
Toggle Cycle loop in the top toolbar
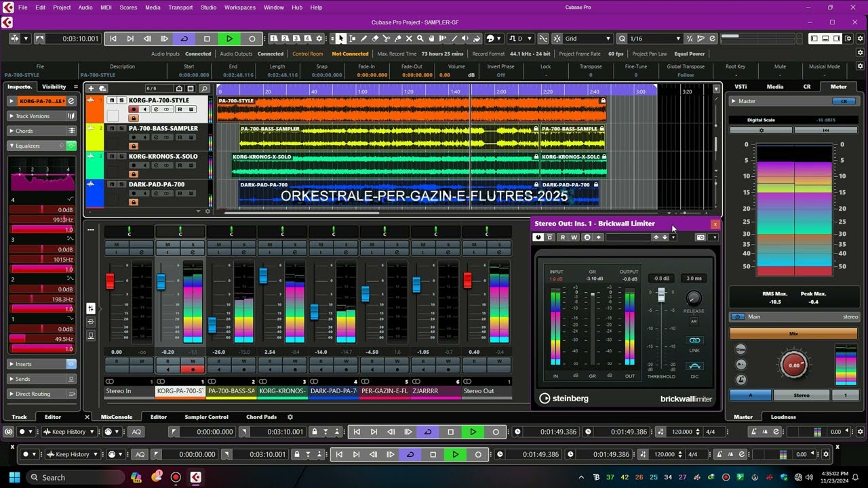184,39
